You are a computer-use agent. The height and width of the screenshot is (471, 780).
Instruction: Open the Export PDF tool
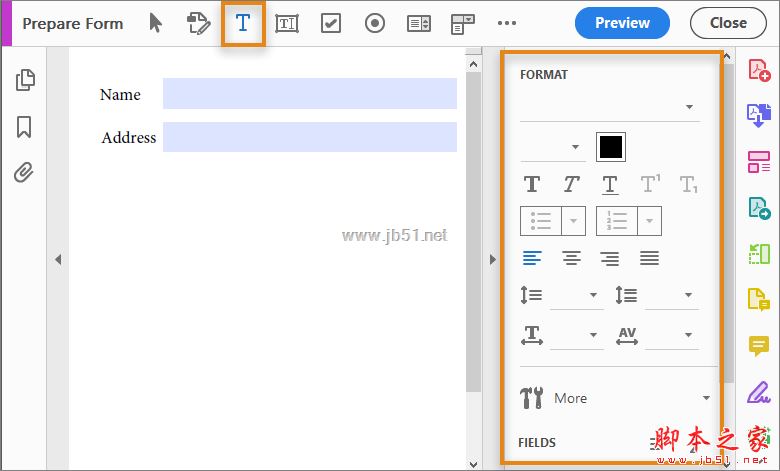click(x=759, y=208)
